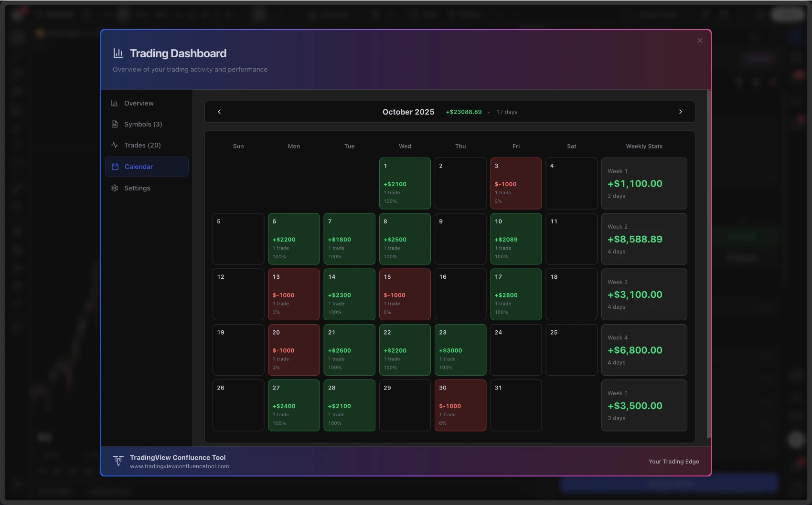Image resolution: width=812 pixels, height=505 pixels.
Task: Open Settings using the gear icon
Action: pyautogui.click(x=115, y=188)
